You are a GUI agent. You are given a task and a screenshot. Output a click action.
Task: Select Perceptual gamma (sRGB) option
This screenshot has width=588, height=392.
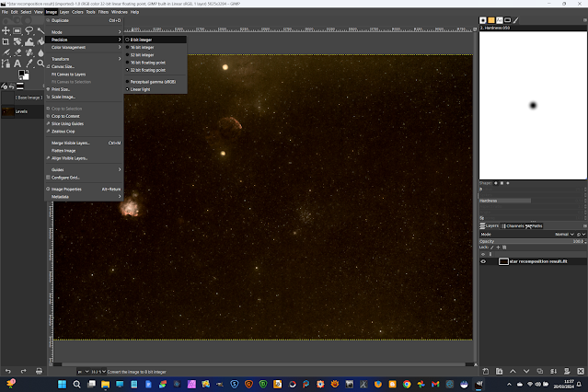pos(156,82)
